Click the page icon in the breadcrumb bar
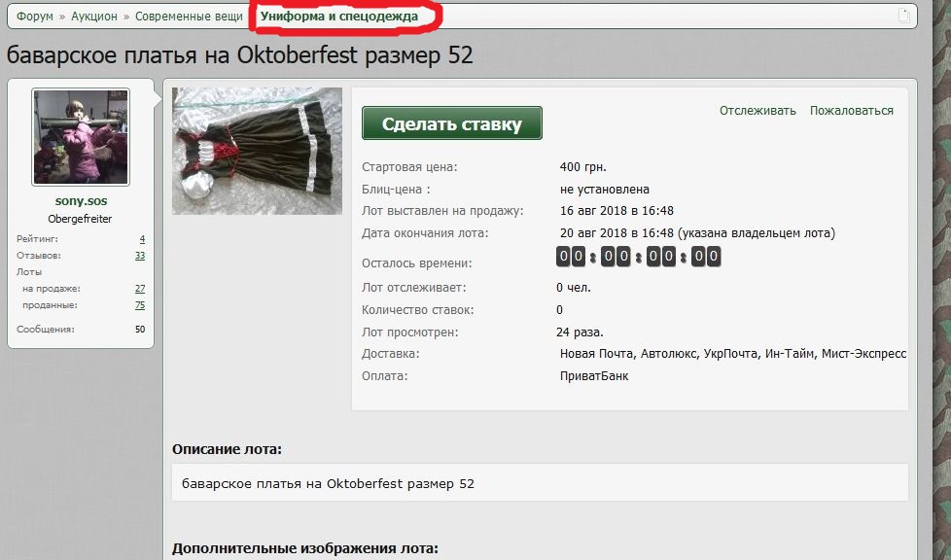951x560 pixels. tap(903, 16)
